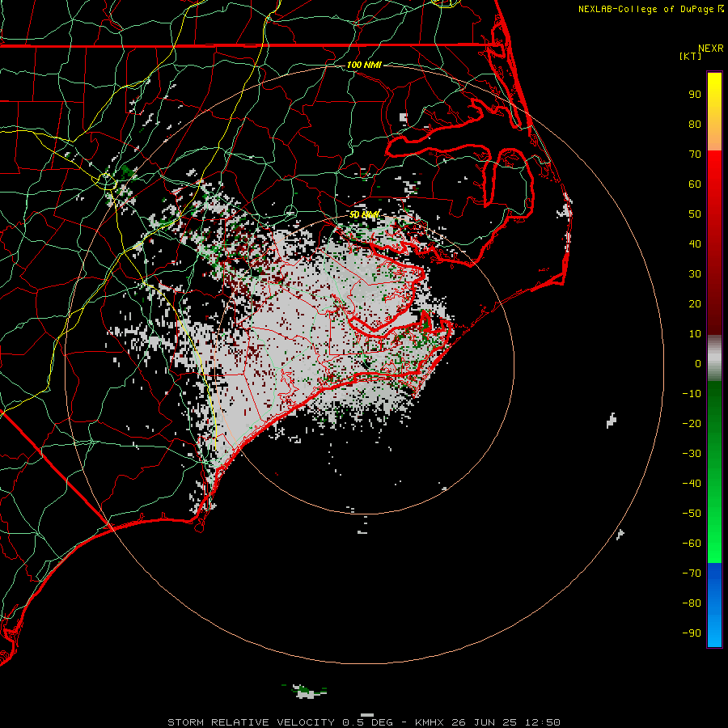Click the -40 value on velocity scale
Image resolution: width=728 pixels, height=728 pixels.
692,484
